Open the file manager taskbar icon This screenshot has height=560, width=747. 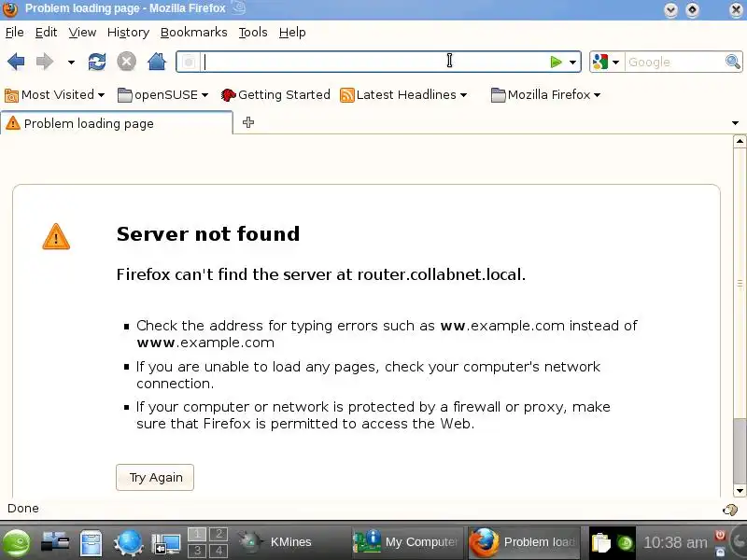point(91,543)
